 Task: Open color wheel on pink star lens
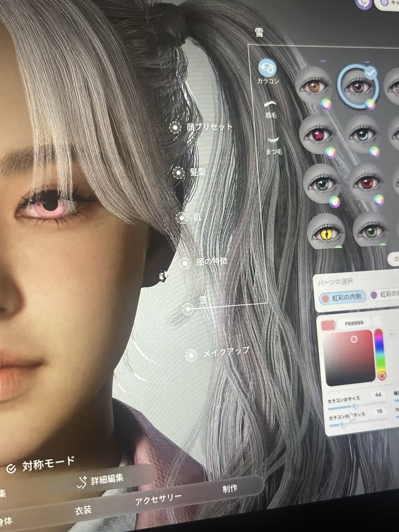click(x=330, y=153)
